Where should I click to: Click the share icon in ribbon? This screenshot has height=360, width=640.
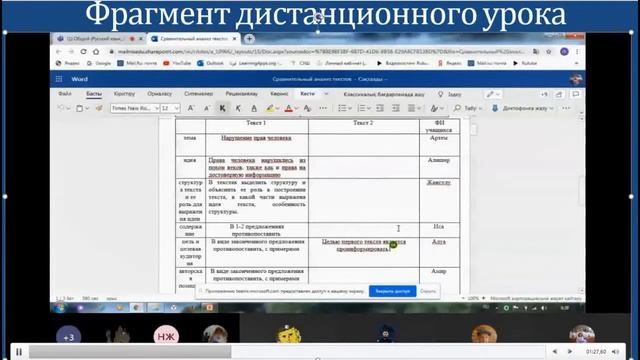[x=558, y=94]
